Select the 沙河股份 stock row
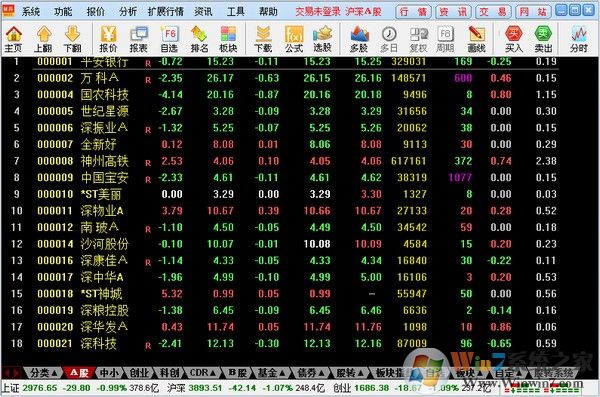Image resolution: width=600 pixels, height=397 pixels. pos(279,244)
